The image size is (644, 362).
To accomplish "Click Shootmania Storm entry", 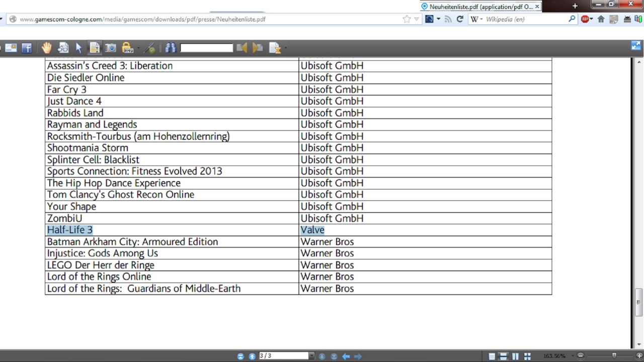I will pos(88,148).
